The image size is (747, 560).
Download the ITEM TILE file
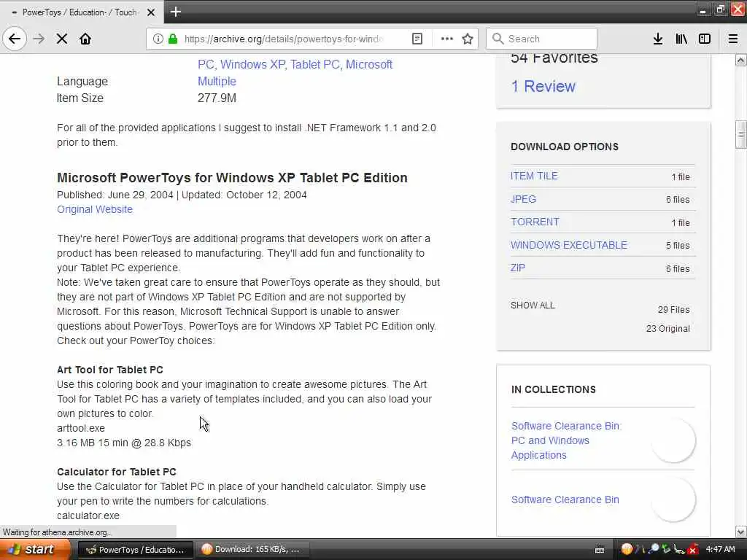point(534,176)
